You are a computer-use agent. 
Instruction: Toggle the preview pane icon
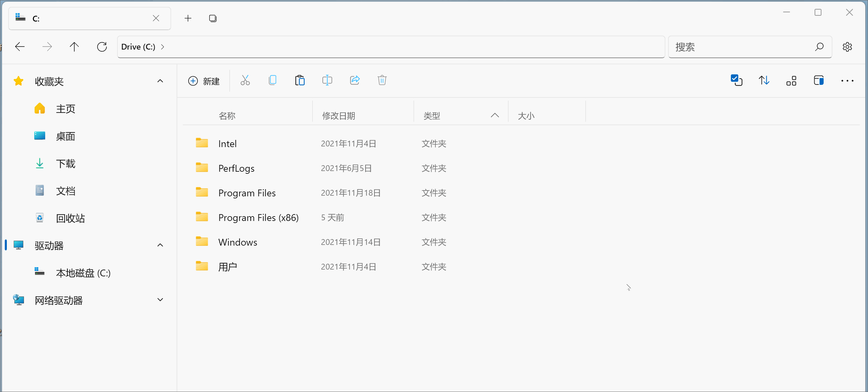click(x=819, y=81)
